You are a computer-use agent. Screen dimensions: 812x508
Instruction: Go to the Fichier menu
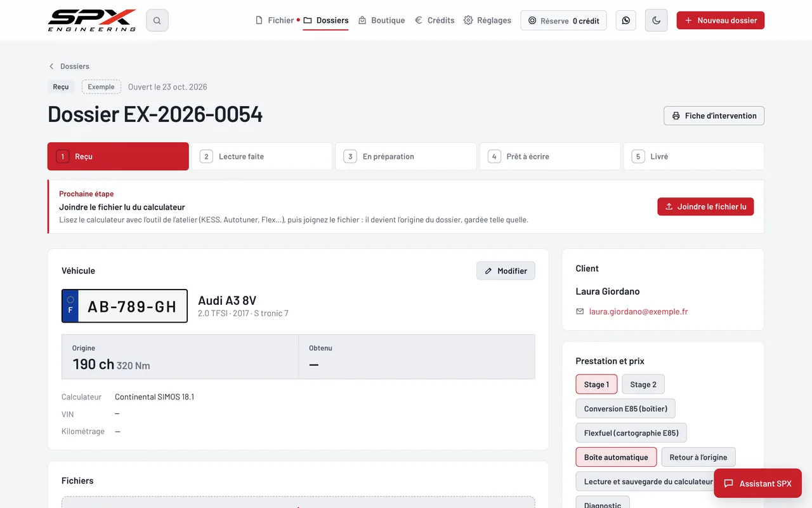[x=275, y=20]
